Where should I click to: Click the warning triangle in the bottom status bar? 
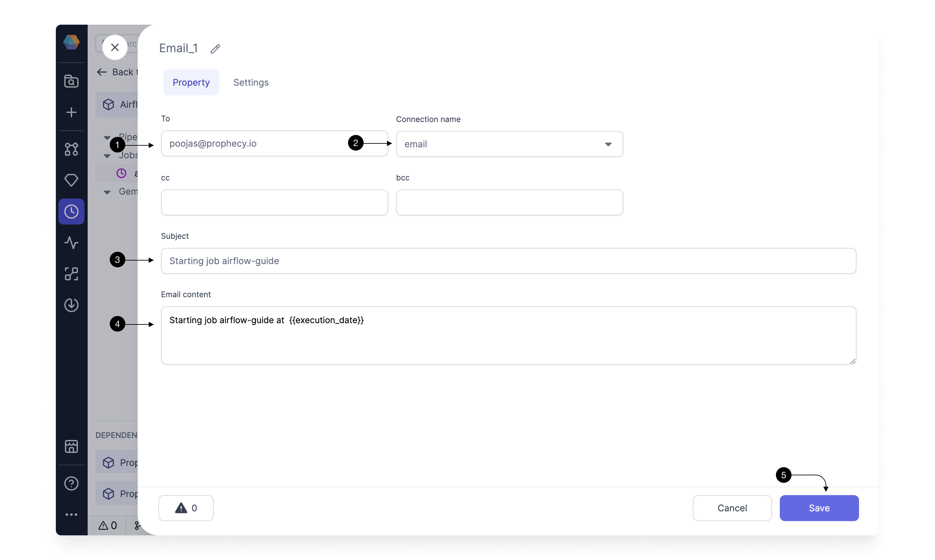coord(103,525)
